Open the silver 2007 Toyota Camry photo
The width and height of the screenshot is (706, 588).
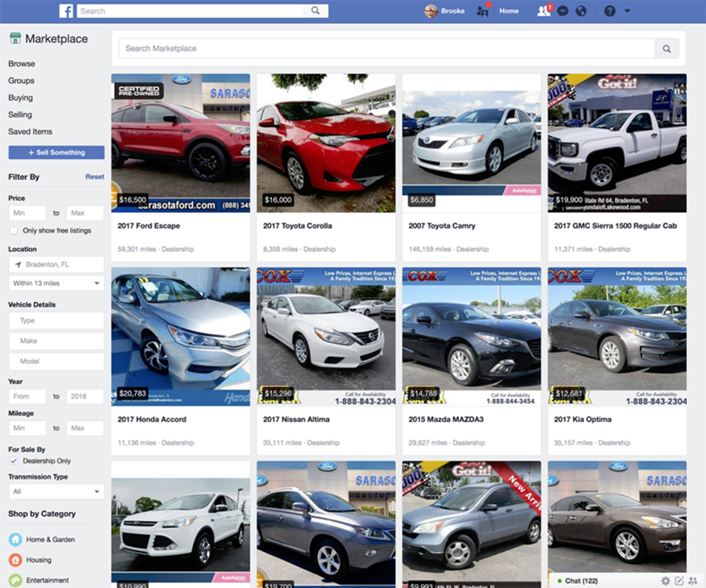(x=472, y=143)
